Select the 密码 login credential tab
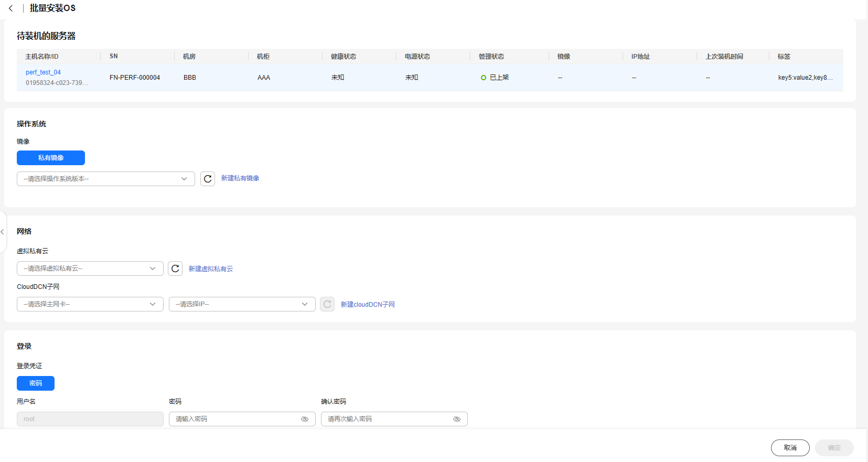The height and width of the screenshot is (462, 868). [x=36, y=383]
